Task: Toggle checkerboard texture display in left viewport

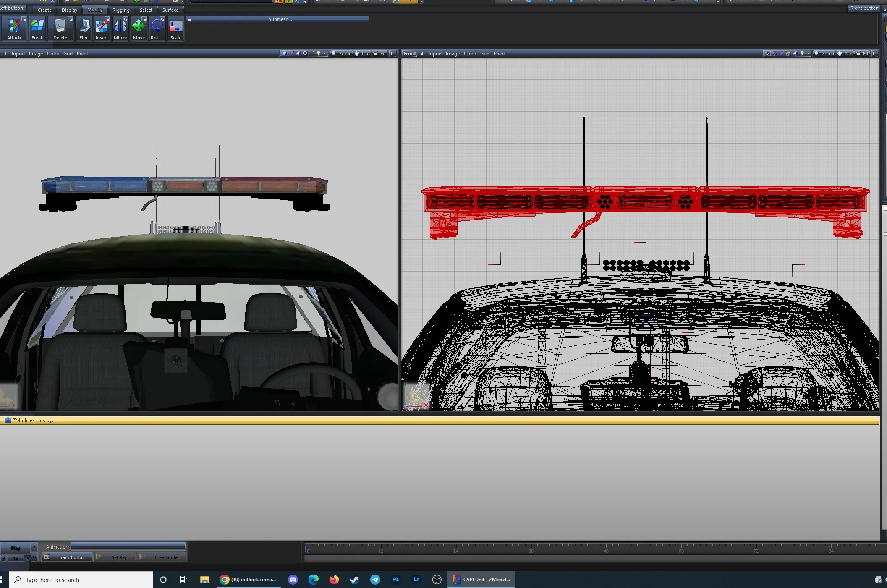Action: (x=305, y=53)
